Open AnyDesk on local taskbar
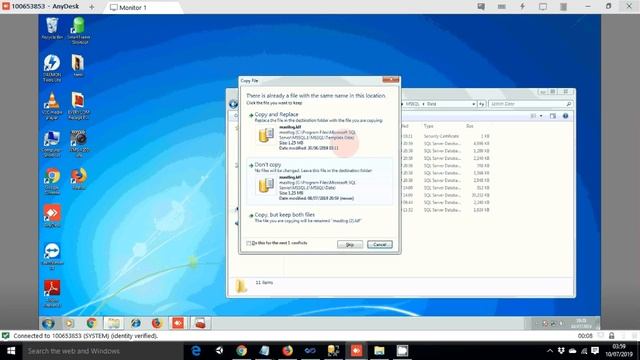The height and width of the screenshot is (360, 640). coord(356,351)
